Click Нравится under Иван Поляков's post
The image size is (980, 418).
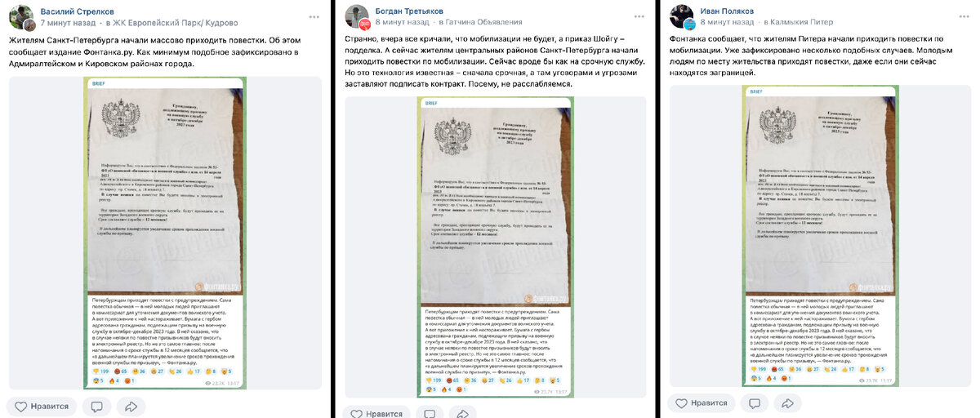702,402
